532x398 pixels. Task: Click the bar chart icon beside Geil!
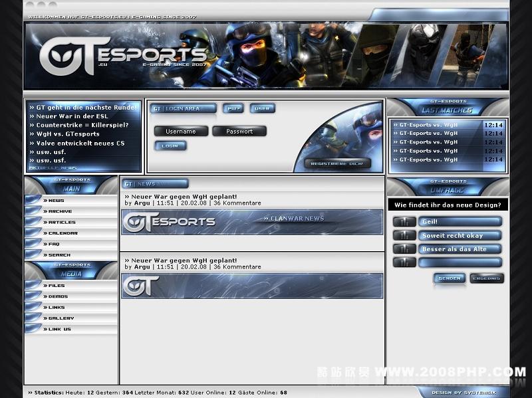[404, 222]
